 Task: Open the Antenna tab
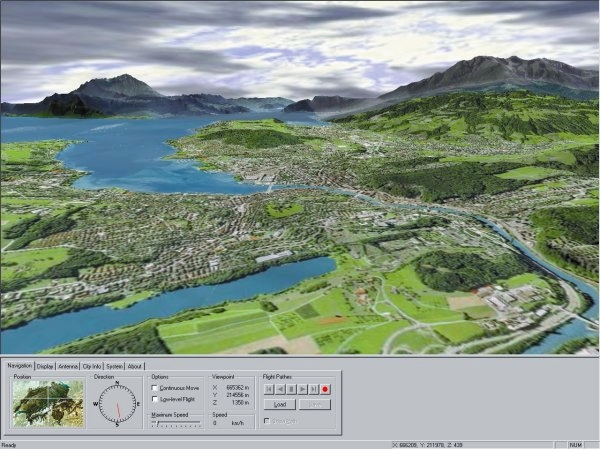click(68, 366)
